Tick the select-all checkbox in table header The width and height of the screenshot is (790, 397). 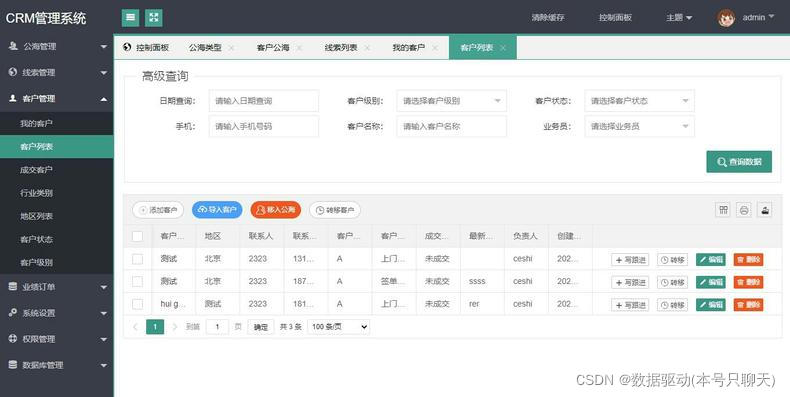[137, 236]
